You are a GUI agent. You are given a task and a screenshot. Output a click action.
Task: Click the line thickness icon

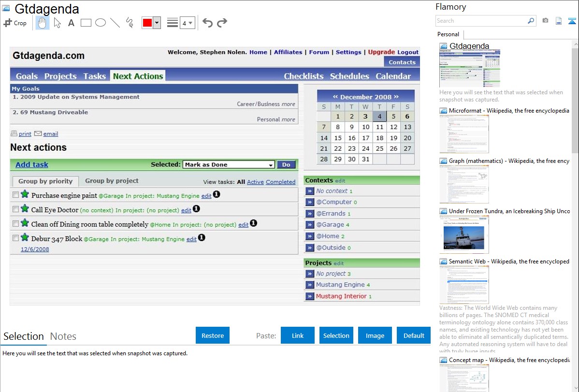(x=172, y=23)
